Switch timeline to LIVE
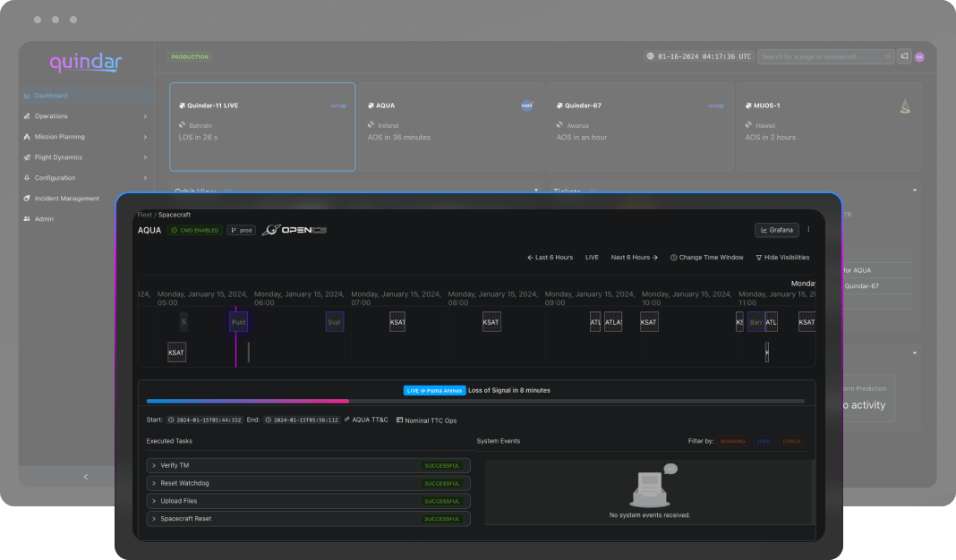956x560 pixels. tap(592, 258)
